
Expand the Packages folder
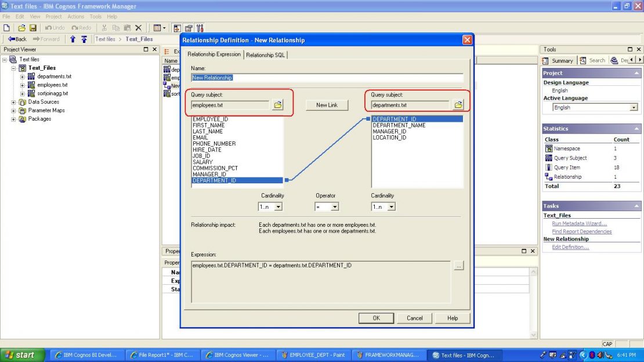13,119
